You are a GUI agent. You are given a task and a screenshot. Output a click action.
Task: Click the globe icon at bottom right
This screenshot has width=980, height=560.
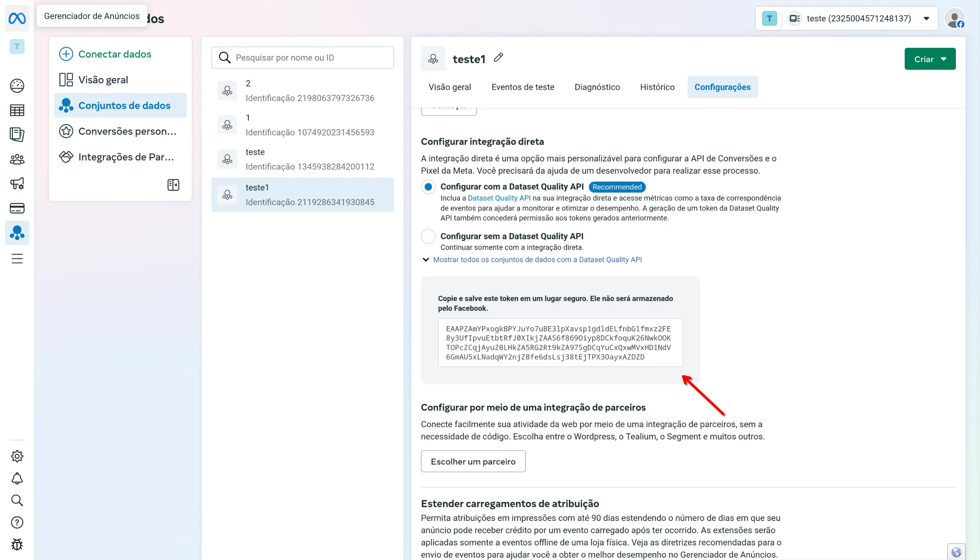[x=956, y=552]
